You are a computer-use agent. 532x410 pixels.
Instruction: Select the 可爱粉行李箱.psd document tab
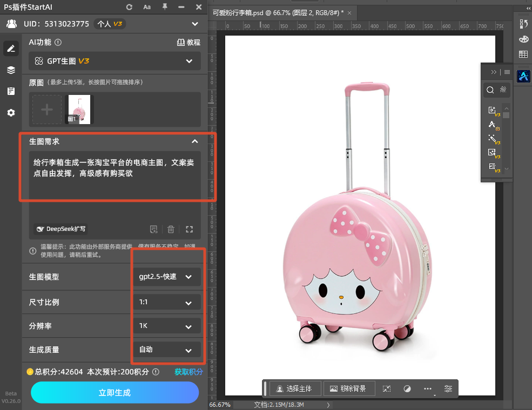(278, 13)
